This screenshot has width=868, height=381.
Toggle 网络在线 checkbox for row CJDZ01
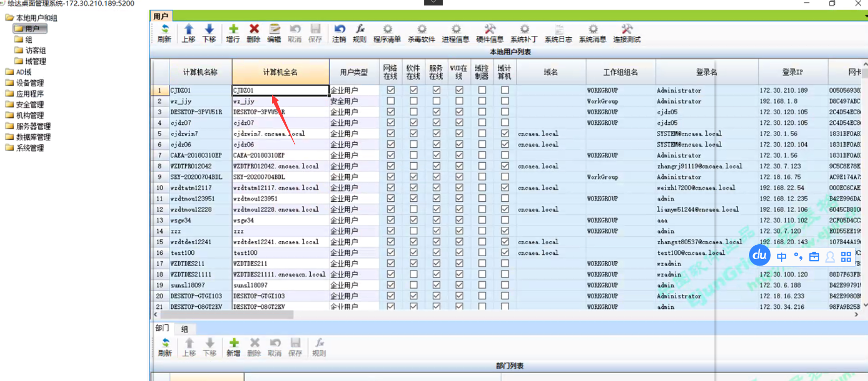(x=391, y=90)
